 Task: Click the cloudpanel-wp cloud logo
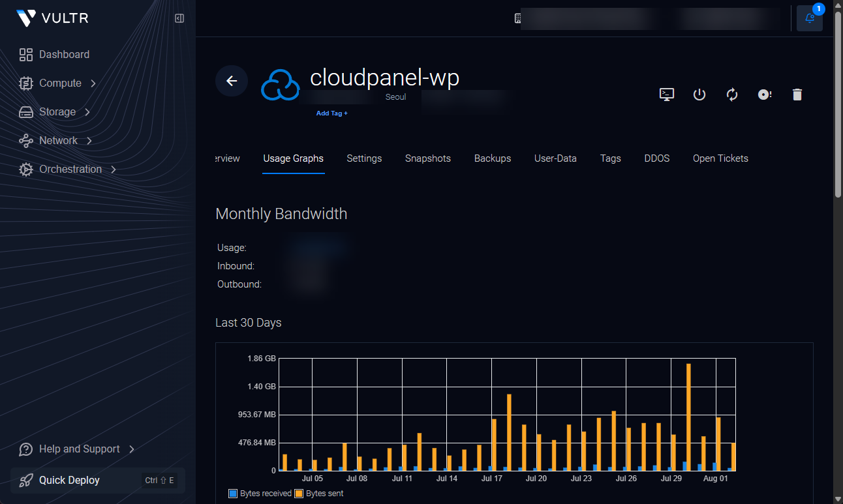[x=280, y=85]
